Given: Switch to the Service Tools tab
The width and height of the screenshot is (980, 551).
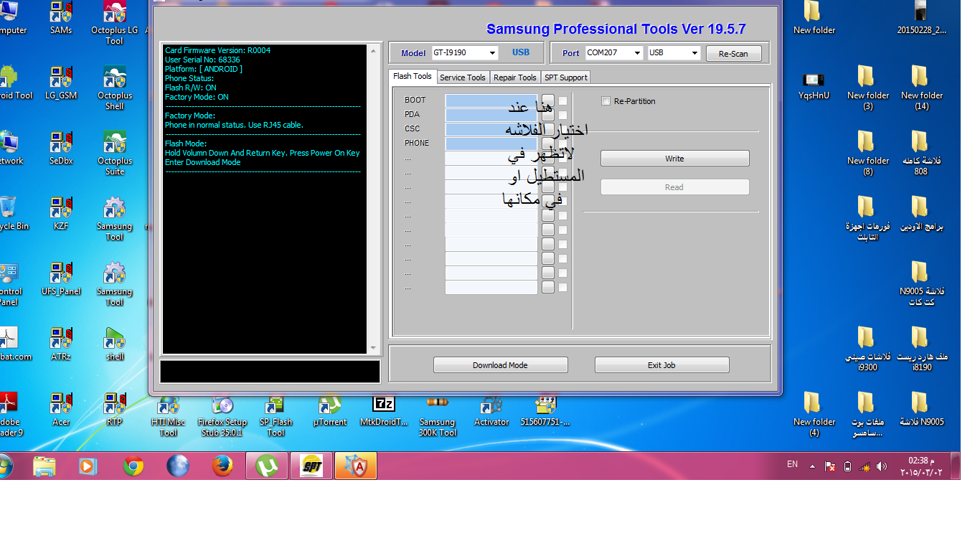Looking at the screenshot, I should [x=463, y=77].
